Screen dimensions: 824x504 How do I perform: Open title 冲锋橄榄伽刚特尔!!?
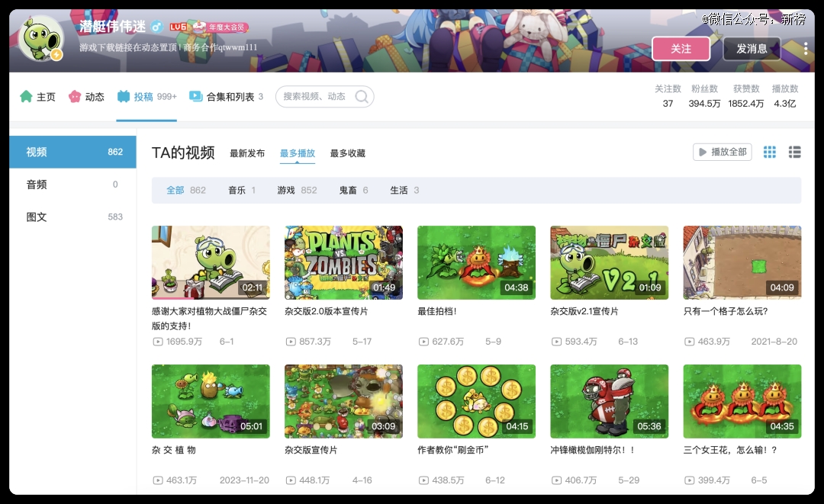[x=593, y=450]
